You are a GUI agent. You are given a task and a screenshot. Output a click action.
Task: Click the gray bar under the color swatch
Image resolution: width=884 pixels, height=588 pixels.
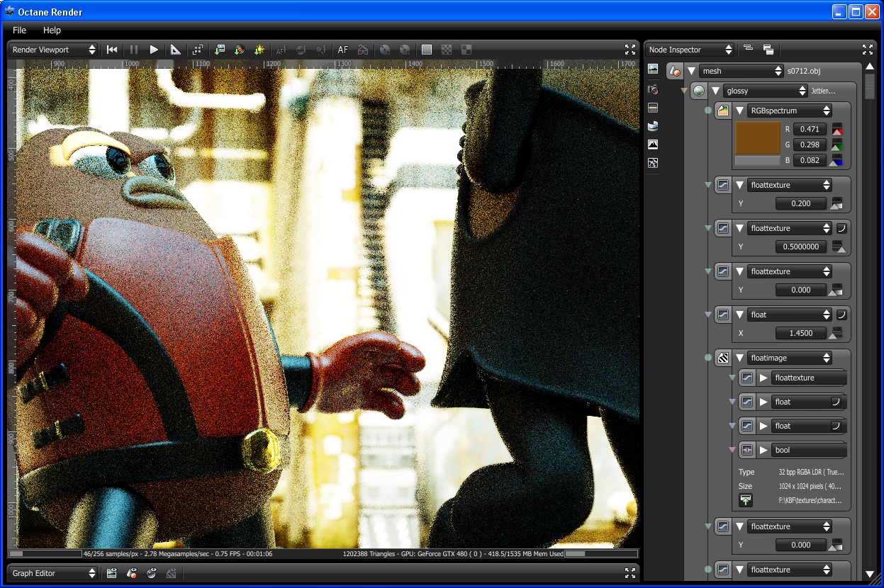[757, 161]
